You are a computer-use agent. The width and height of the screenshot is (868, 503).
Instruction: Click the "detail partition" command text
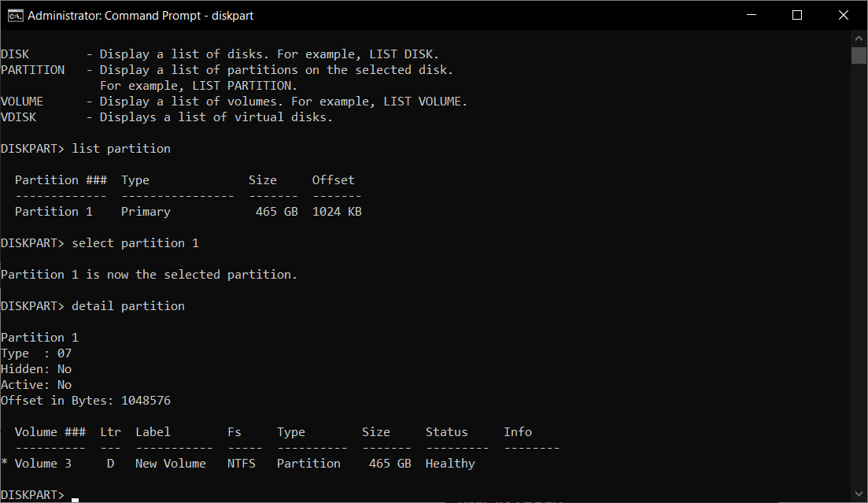(x=128, y=306)
